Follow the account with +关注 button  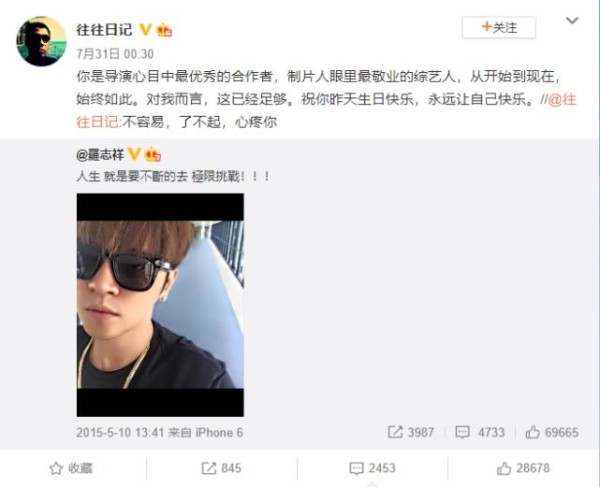tap(499, 28)
